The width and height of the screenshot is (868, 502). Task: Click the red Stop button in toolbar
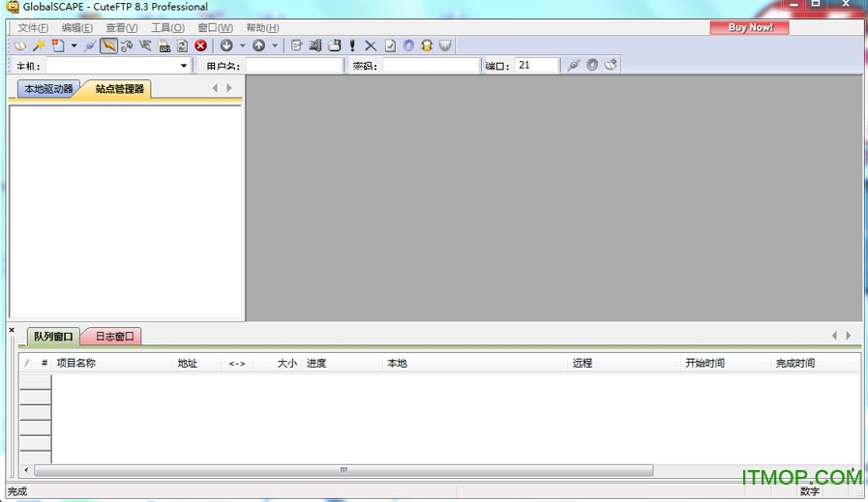coord(200,45)
